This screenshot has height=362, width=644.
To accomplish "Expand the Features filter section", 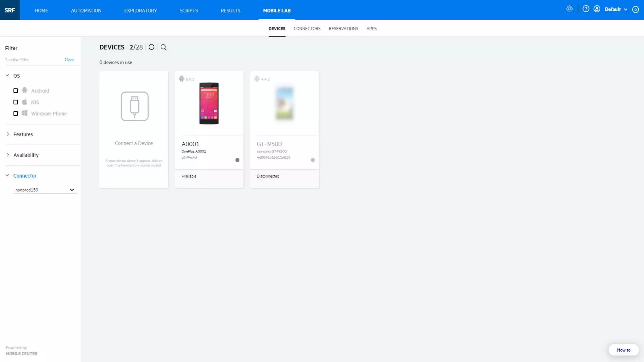I will tap(23, 134).
